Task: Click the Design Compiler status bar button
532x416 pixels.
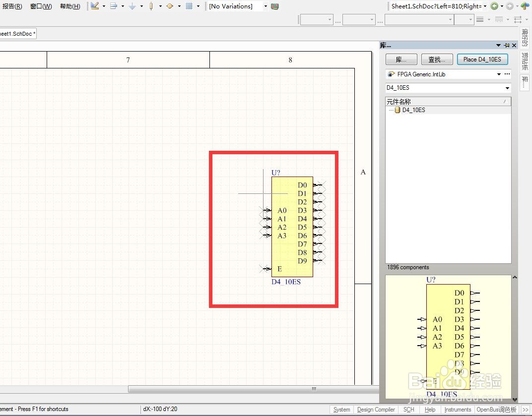Action: coord(376,409)
